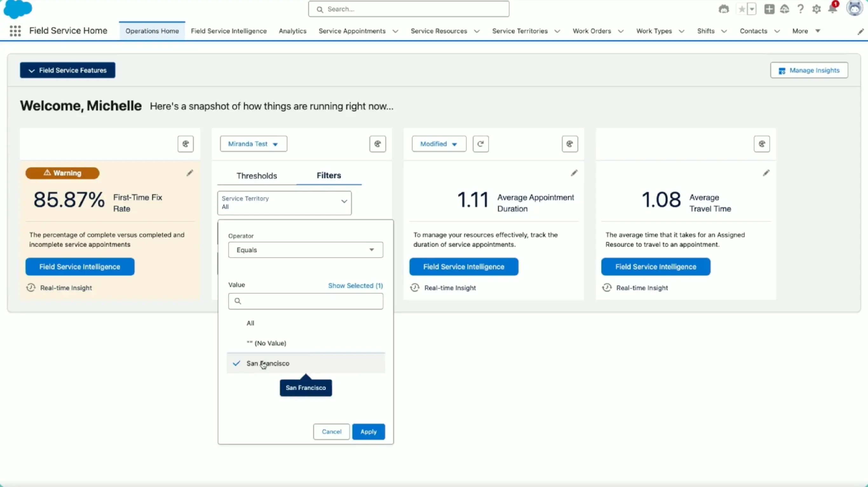The image size is (868, 487).
Task: Open the Miranda Test dropdown
Action: pyautogui.click(x=254, y=144)
